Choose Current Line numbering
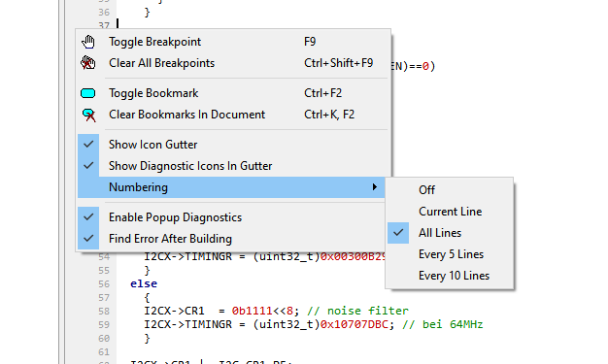The width and height of the screenshot is (608, 364). [x=450, y=212]
